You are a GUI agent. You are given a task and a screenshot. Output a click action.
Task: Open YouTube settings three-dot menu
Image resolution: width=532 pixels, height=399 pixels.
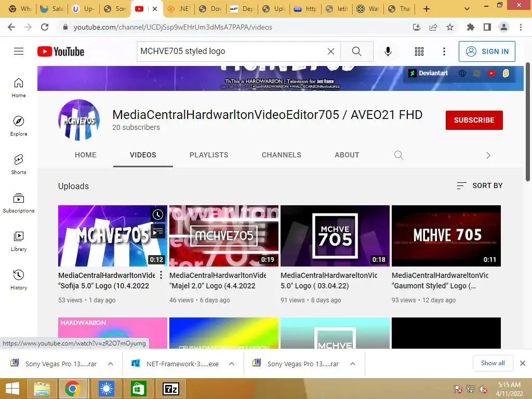pyautogui.click(x=444, y=51)
